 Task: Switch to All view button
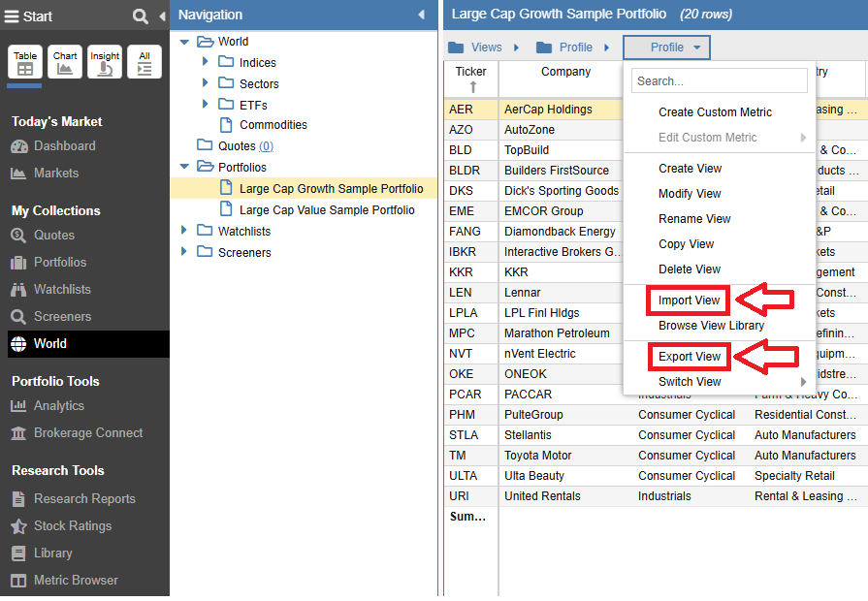[145, 62]
